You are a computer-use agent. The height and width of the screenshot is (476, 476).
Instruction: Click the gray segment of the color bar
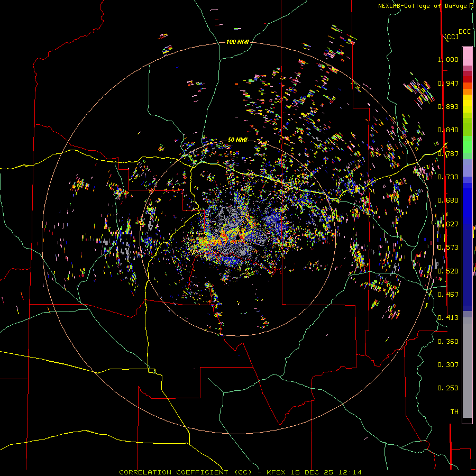(467, 368)
